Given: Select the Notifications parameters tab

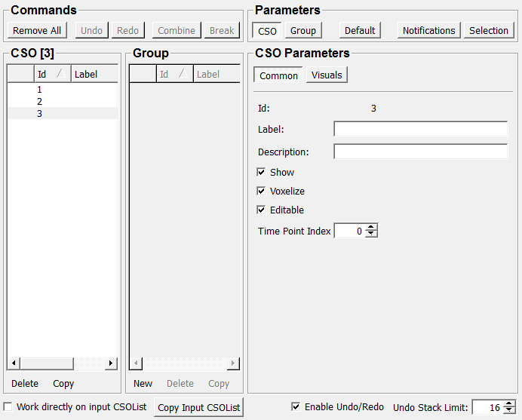Looking at the screenshot, I should point(428,30).
